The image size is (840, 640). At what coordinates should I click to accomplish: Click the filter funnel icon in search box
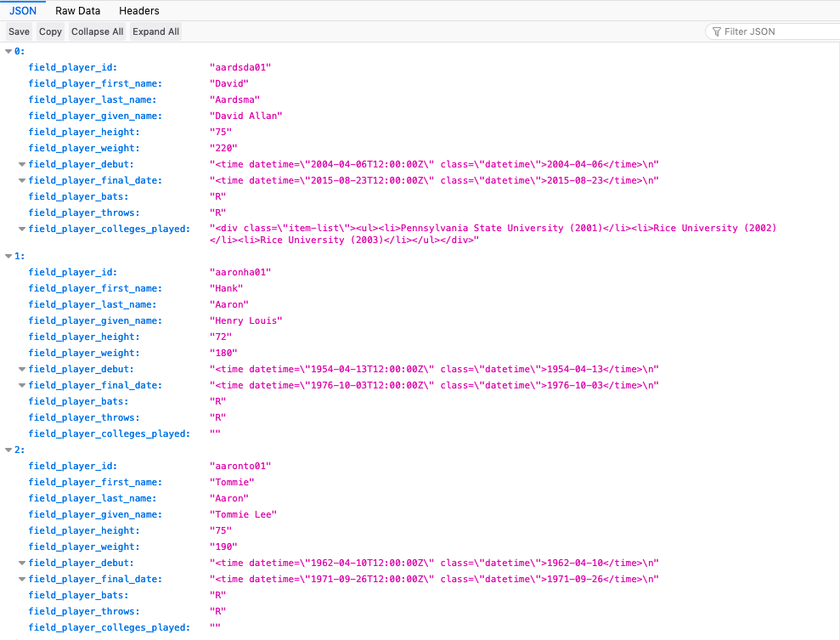pyautogui.click(x=718, y=31)
